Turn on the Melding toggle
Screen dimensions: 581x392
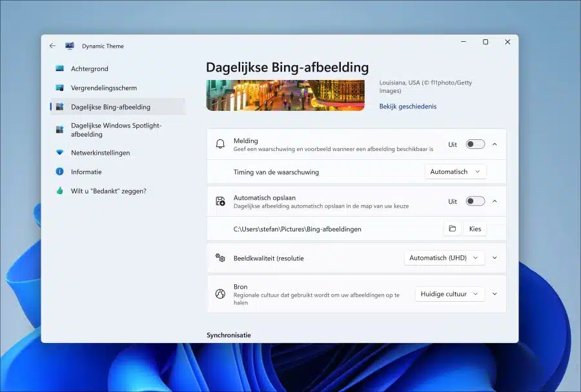(x=475, y=144)
